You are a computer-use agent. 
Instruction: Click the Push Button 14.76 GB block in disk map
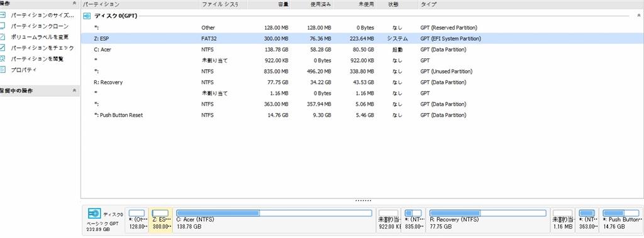tap(620, 220)
